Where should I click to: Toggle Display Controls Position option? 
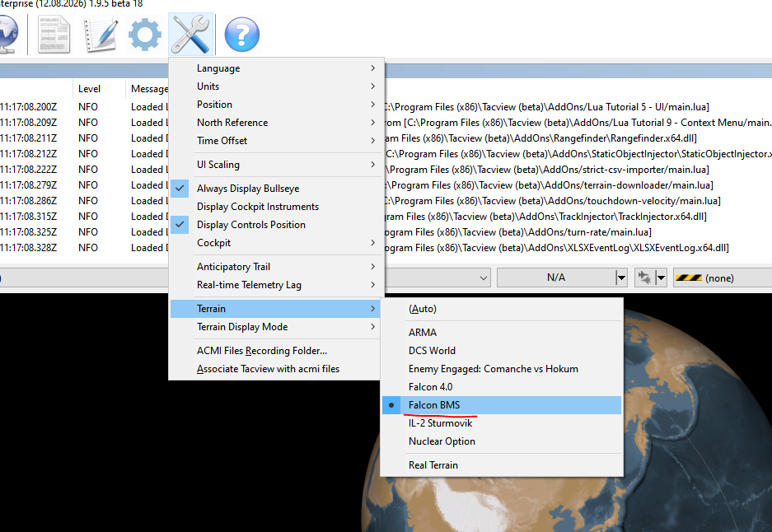tap(276, 225)
